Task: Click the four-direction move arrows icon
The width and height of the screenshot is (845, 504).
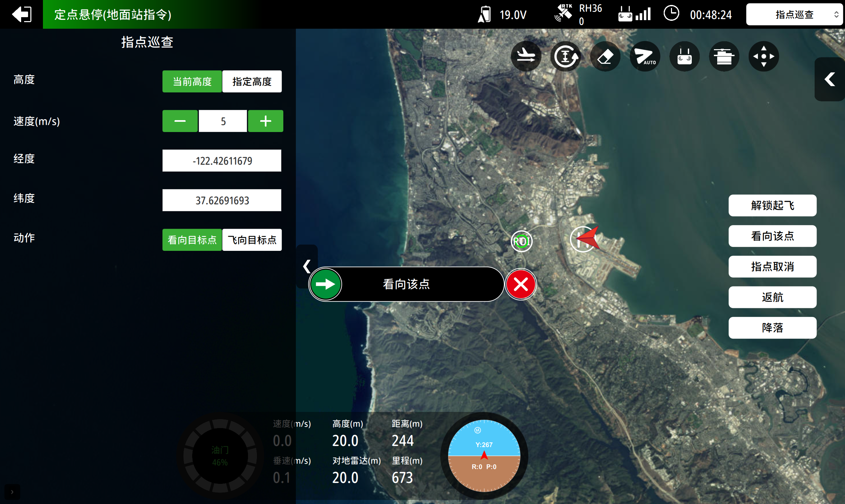Action: (763, 56)
